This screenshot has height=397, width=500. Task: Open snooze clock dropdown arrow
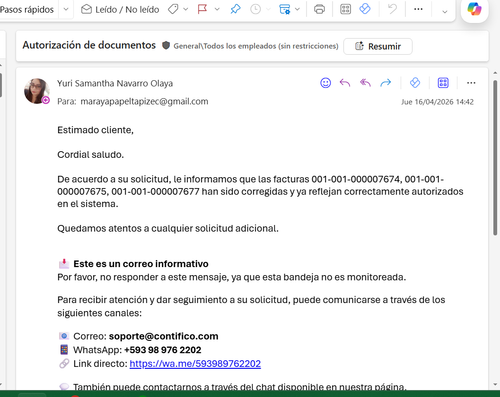268,10
